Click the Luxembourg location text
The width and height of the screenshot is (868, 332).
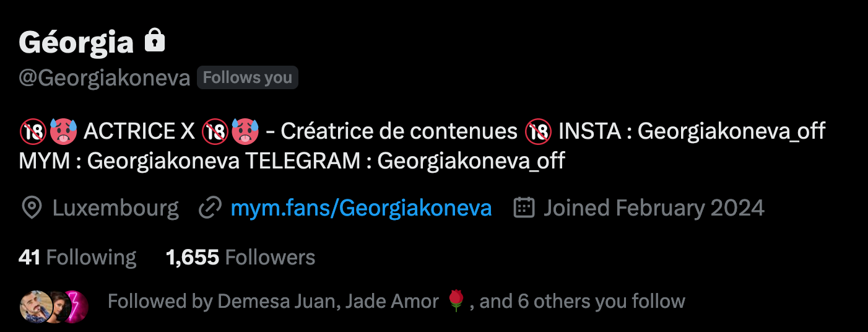pos(115,208)
